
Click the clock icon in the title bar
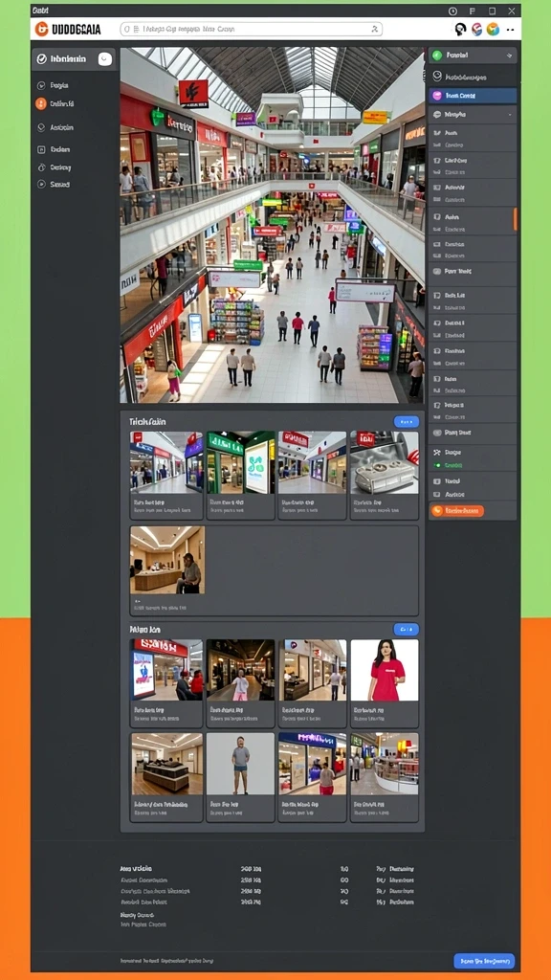pyautogui.click(x=452, y=11)
